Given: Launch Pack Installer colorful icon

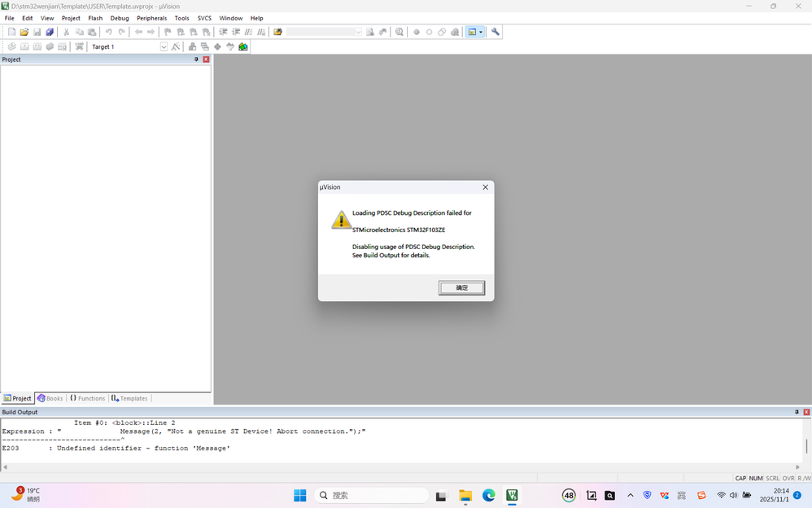Looking at the screenshot, I should (243, 46).
